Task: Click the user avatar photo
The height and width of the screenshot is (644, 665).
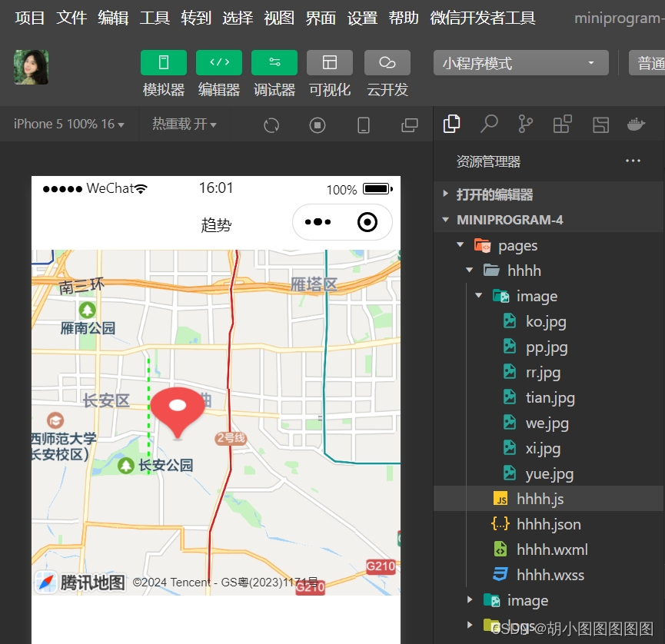Action: point(31,67)
